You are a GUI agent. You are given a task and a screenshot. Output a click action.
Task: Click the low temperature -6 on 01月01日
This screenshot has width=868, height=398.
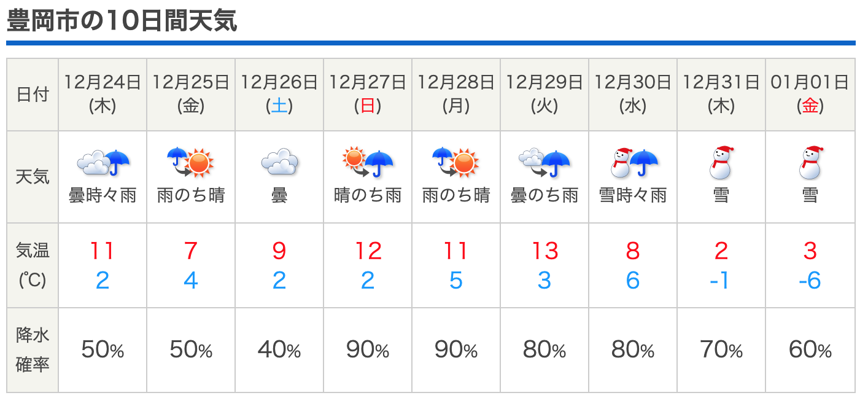[x=810, y=281]
